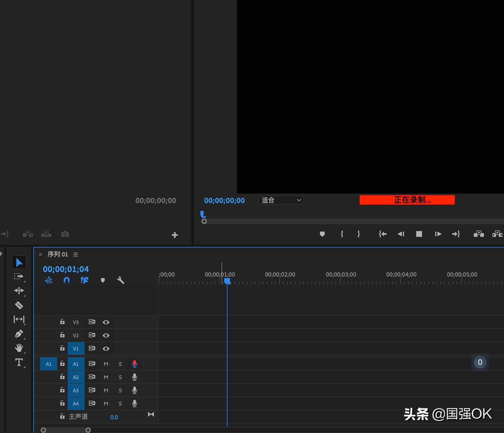Select the Razor tool
This screenshot has width=504, height=433.
click(19, 305)
